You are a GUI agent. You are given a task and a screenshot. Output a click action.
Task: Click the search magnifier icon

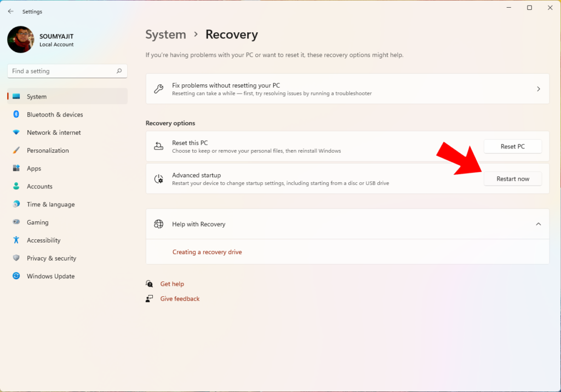click(119, 71)
